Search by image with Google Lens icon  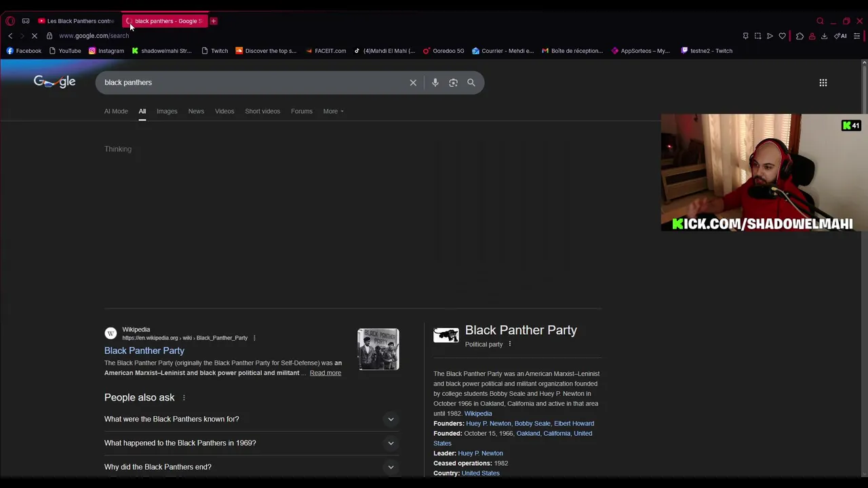(453, 83)
